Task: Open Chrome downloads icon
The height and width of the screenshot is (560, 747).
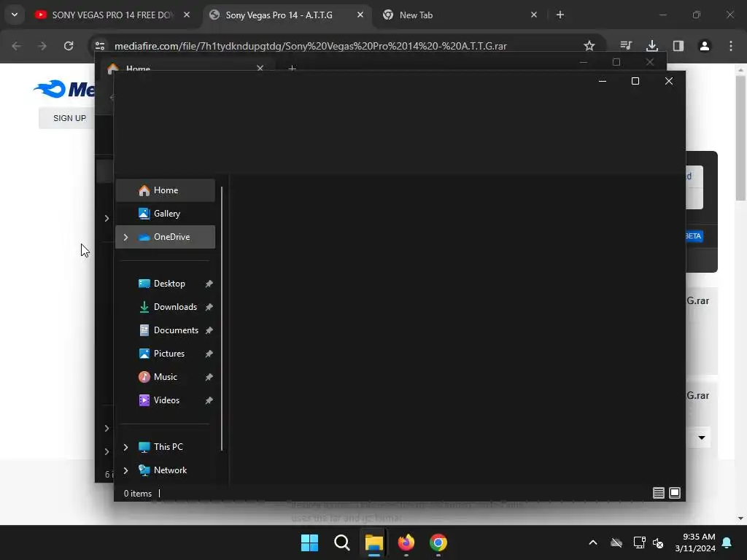Action: 651,46
